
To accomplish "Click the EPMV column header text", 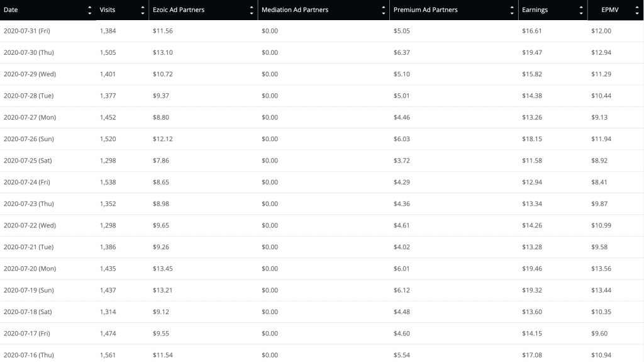I will point(610,10).
